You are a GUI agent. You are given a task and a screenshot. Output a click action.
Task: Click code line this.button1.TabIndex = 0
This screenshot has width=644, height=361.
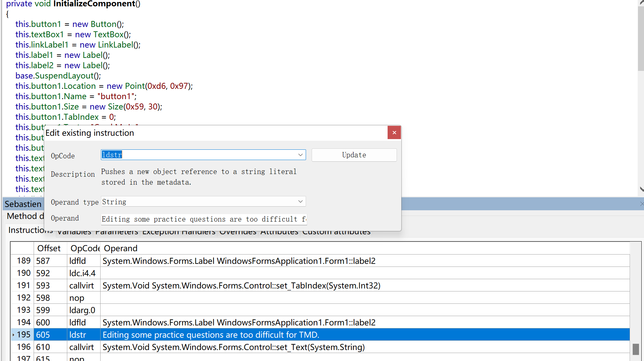coord(66,117)
